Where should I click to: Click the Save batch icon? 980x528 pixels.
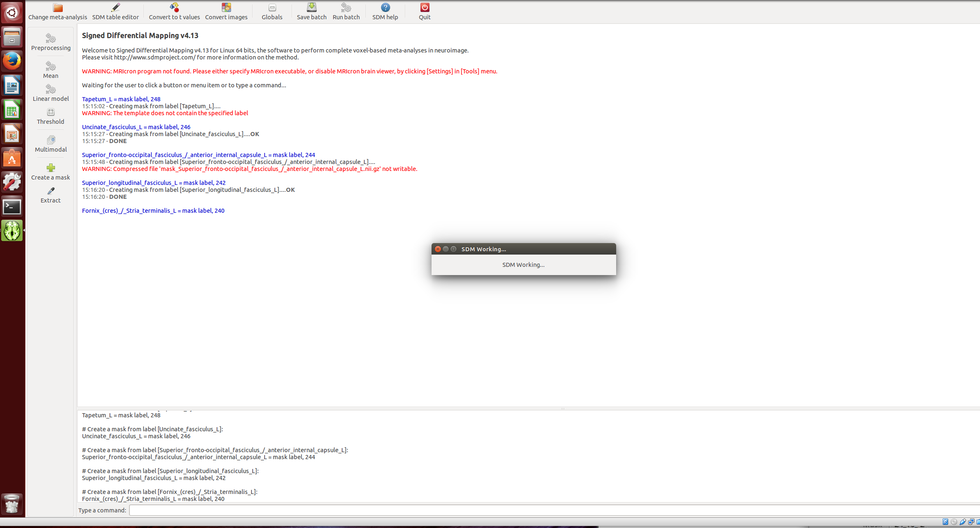click(x=311, y=8)
